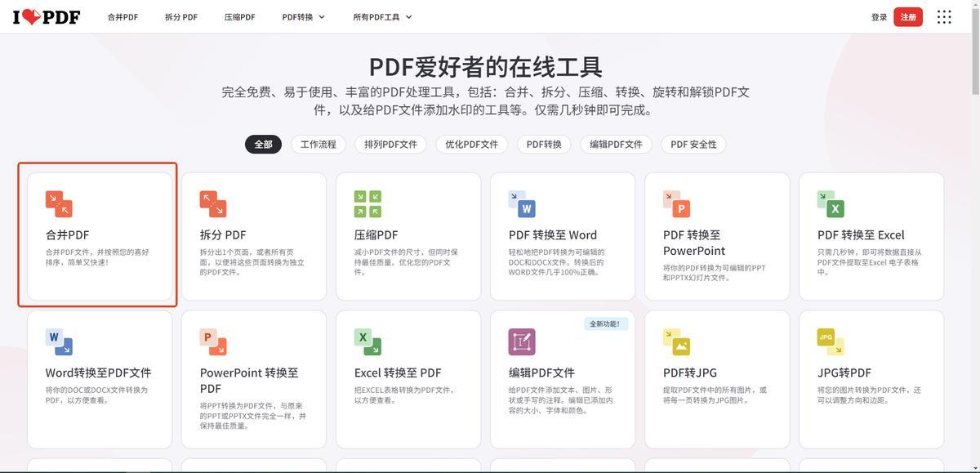This screenshot has height=473, width=980.
Task: Select the PDF 转换至 Excel icon
Action: 831,204
